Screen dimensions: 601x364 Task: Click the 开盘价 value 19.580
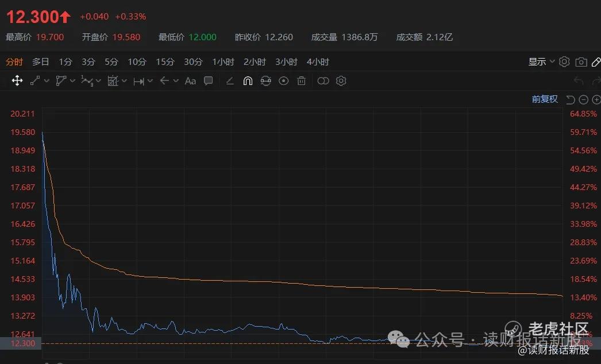coord(126,37)
